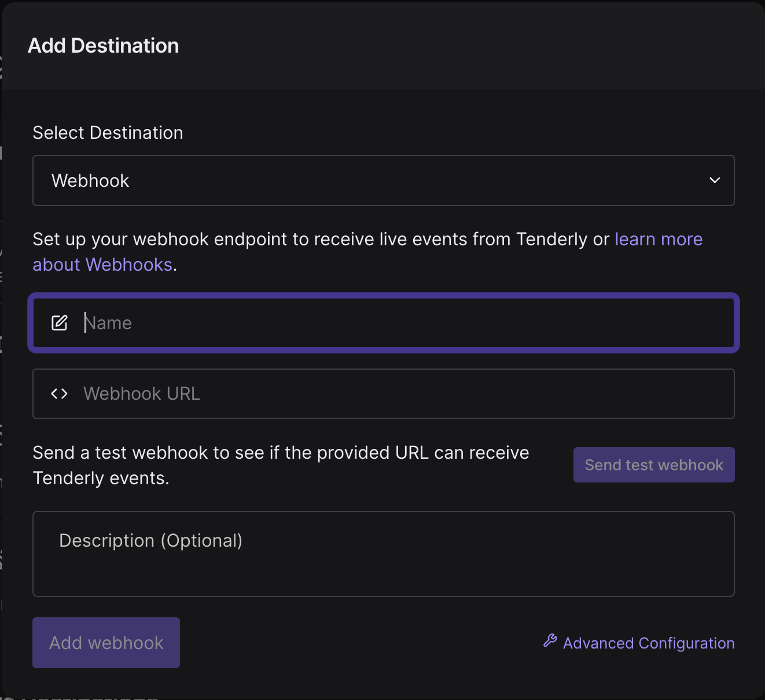Click the Select Destination label
Screen dimensions: 765x700
(x=108, y=132)
